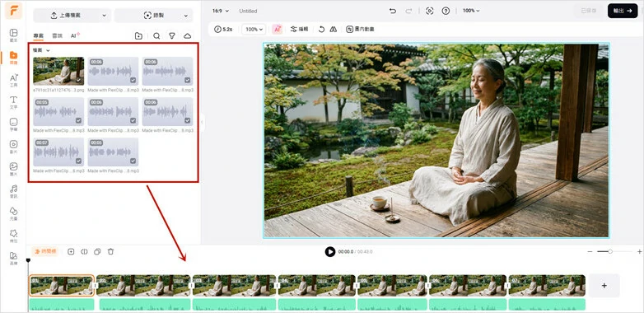Toggle checkbox on the 00:07 audio clip
The image size is (644, 313).
coord(78,161)
